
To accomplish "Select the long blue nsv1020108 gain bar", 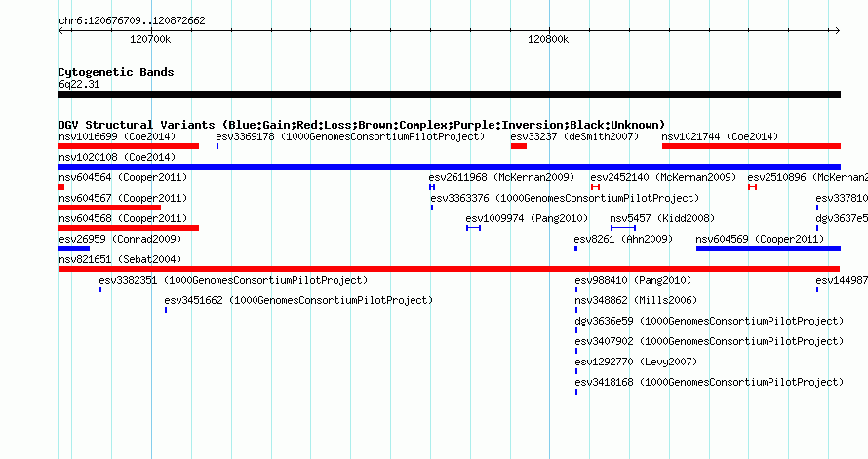I will 449,167.
